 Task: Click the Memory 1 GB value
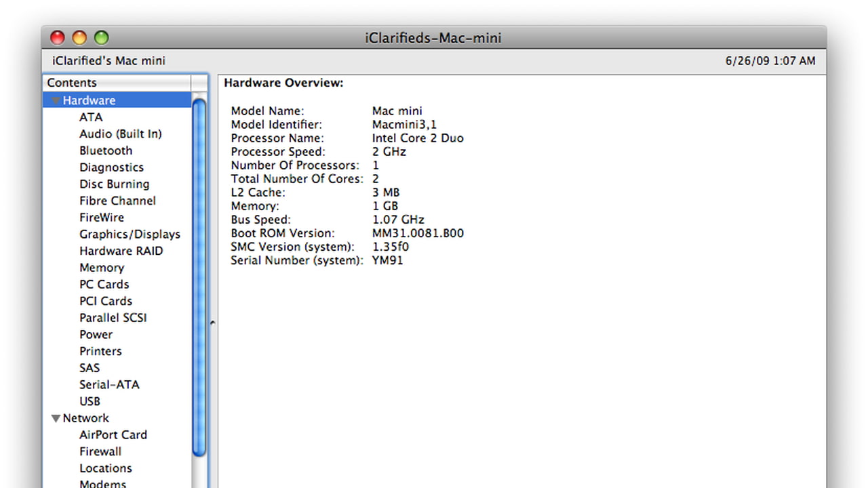click(385, 206)
